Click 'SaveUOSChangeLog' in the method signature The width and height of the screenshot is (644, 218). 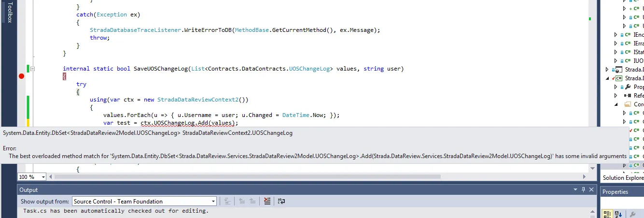point(161,69)
